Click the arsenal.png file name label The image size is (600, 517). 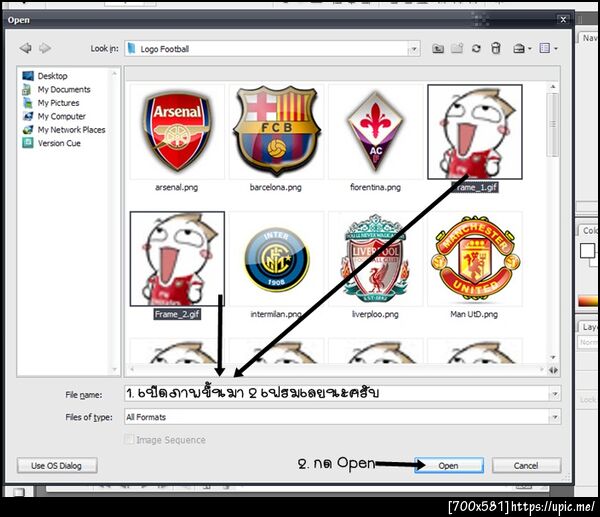176,187
